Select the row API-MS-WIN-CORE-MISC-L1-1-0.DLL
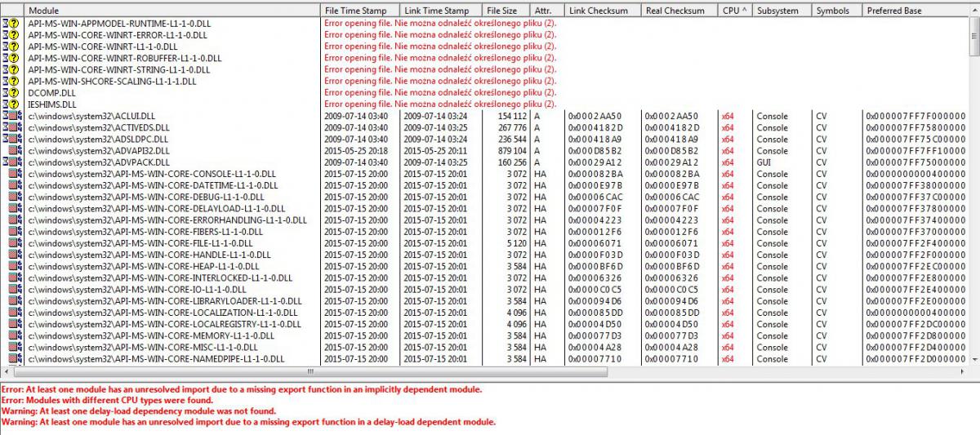Screen dimensions: 980x435 tap(484, 347)
